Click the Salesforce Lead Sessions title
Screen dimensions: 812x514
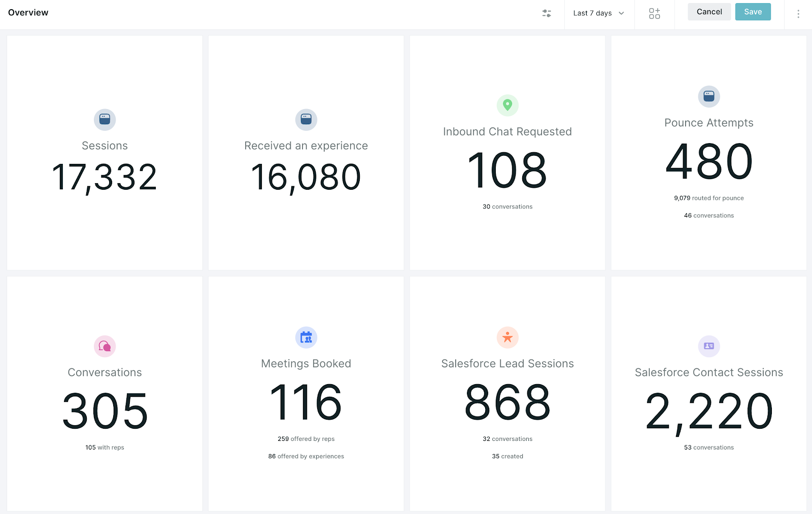(x=507, y=364)
